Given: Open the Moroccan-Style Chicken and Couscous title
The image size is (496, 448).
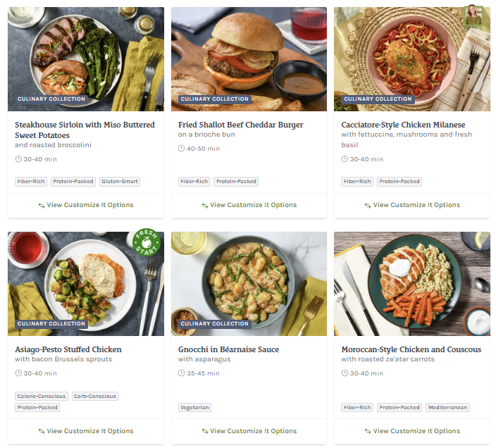Looking at the screenshot, I should click(411, 349).
